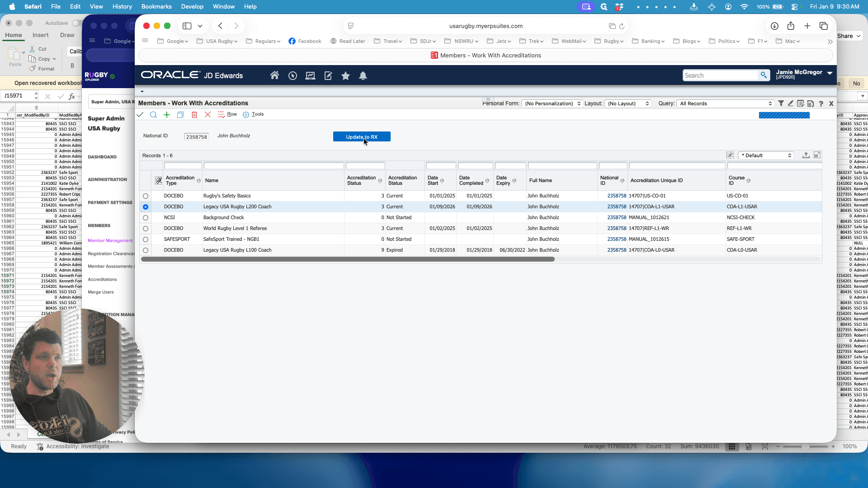The image size is (868, 488).
Task: Open the Row menu
Action: pyautogui.click(x=227, y=114)
